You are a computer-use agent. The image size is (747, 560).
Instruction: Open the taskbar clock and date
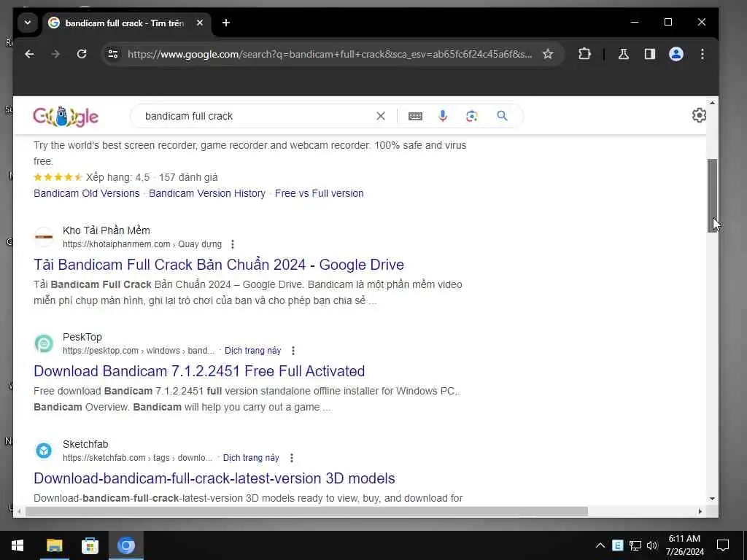click(x=684, y=545)
